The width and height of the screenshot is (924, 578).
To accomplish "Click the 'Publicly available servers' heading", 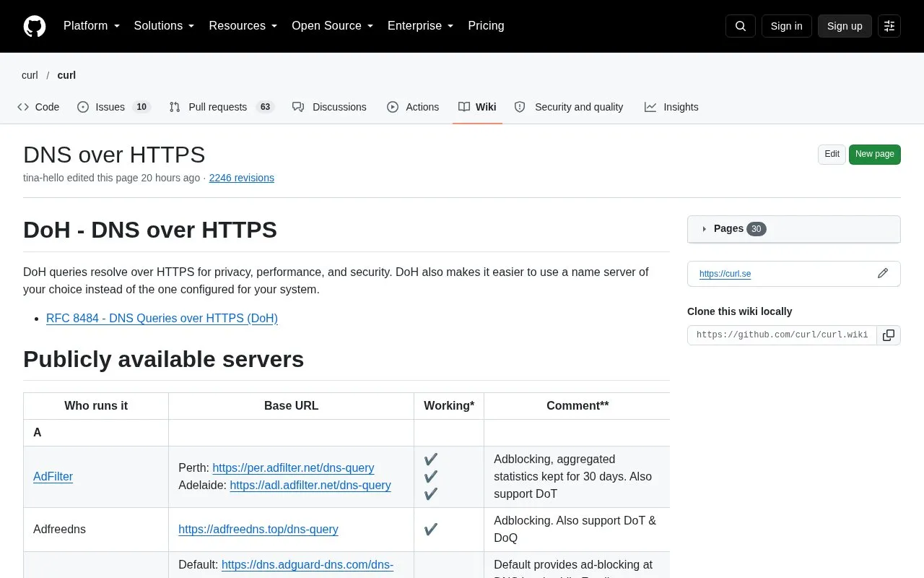I will pos(164,360).
